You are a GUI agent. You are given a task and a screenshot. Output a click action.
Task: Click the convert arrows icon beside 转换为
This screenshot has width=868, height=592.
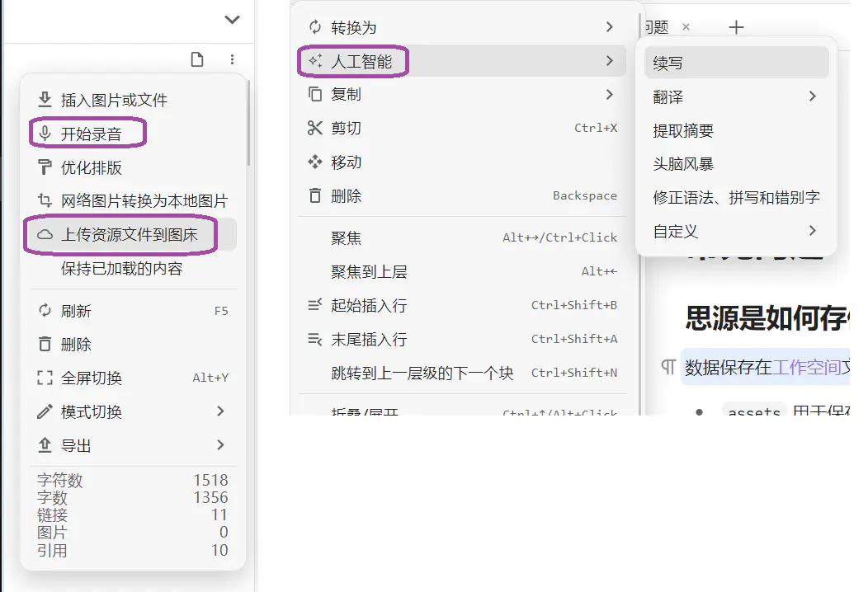point(315,27)
